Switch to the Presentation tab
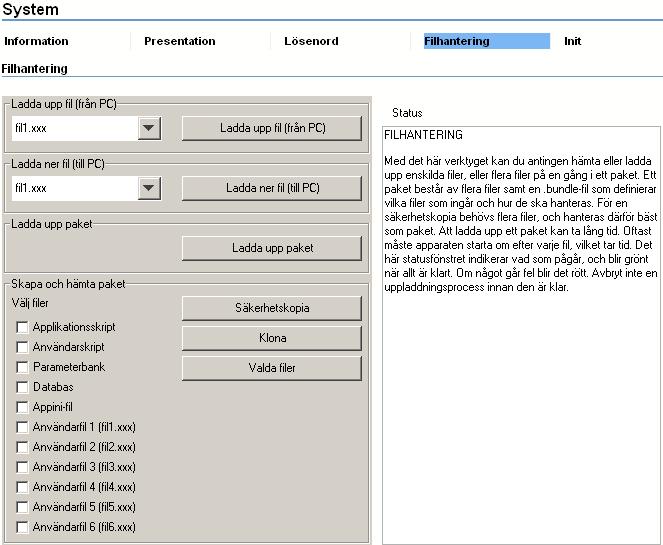Image resolution: width=663 pixels, height=545 pixels. pyautogui.click(x=180, y=41)
